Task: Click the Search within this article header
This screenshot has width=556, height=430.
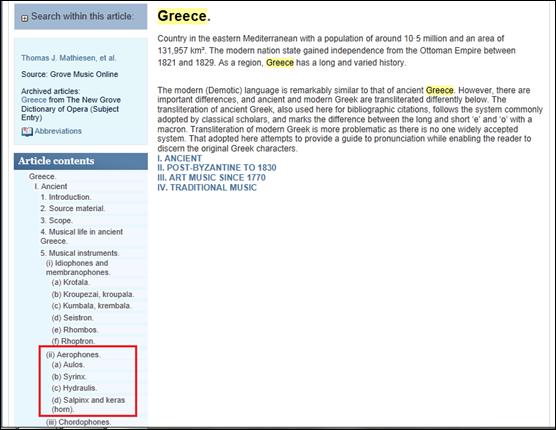Action: [81, 16]
